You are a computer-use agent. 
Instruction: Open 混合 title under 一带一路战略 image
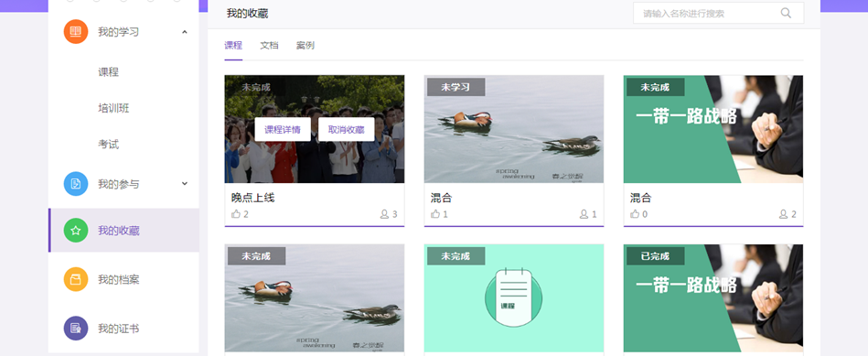640,198
